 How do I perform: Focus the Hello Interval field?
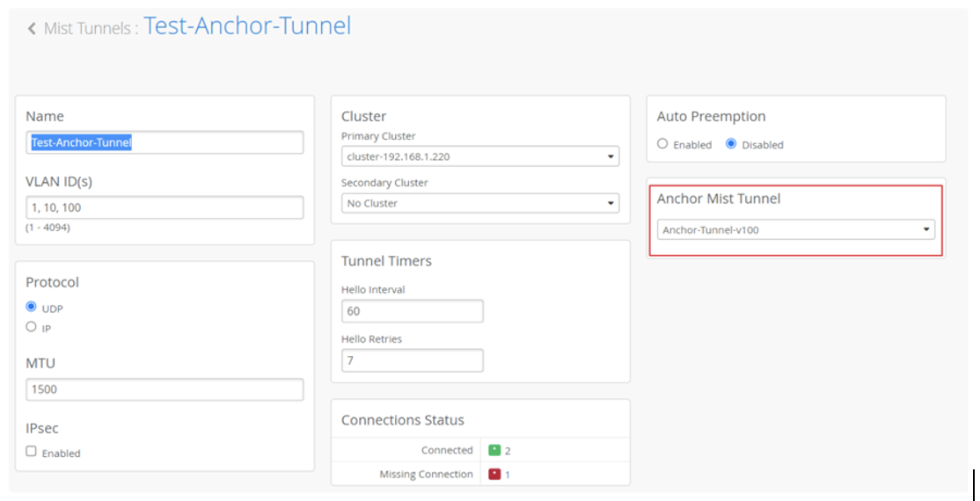click(x=412, y=311)
